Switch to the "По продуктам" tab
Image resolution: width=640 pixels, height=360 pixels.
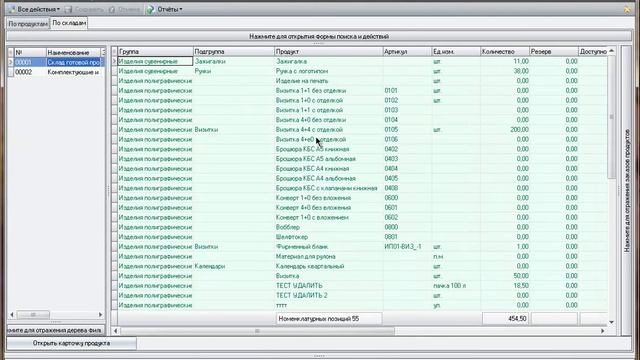click(x=28, y=24)
